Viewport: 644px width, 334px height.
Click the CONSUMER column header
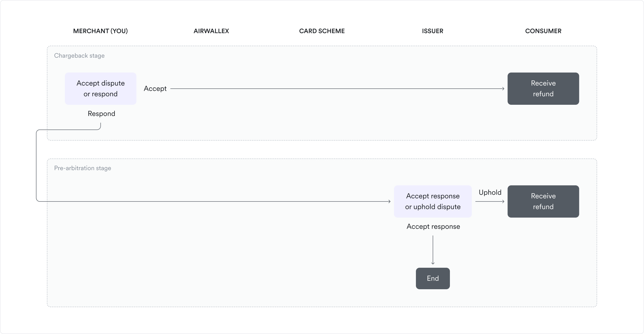(543, 31)
